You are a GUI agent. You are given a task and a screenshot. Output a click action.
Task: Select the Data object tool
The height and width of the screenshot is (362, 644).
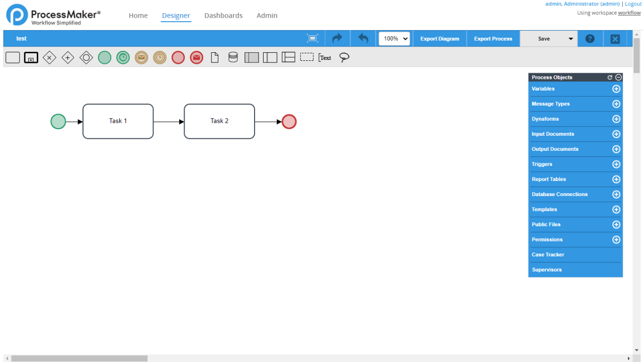(215, 57)
